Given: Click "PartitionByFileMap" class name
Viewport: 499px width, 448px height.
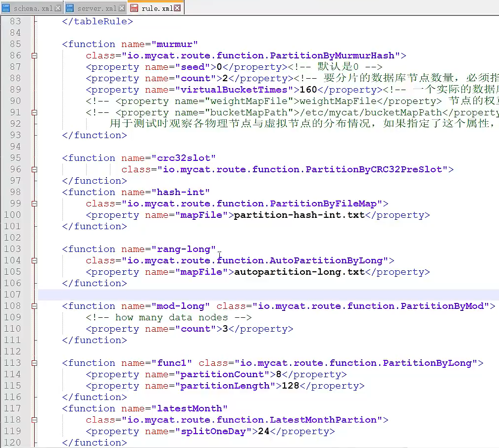Looking at the screenshot, I should point(323,203).
